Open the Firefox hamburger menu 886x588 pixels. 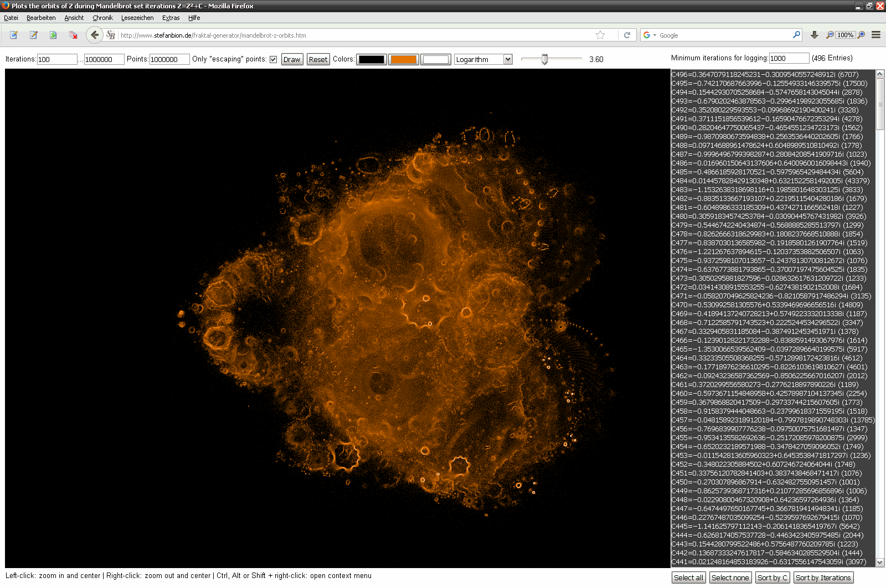coord(876,35)
